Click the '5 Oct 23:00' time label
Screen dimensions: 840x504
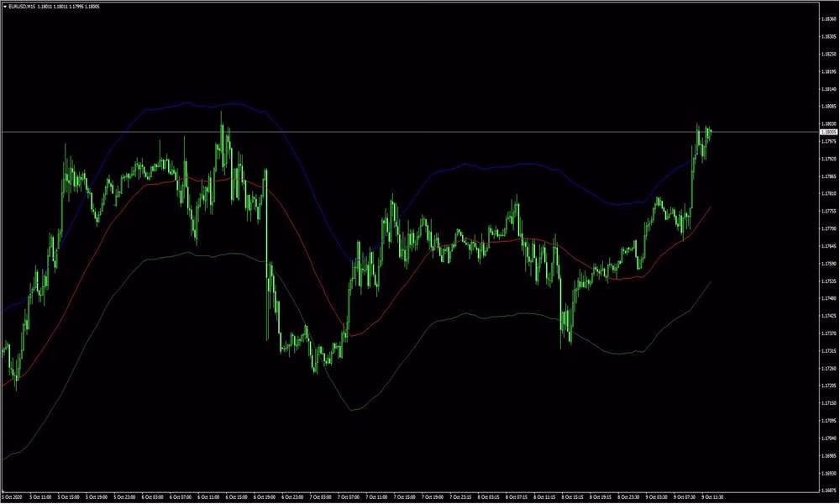click(x=124, y=497)
